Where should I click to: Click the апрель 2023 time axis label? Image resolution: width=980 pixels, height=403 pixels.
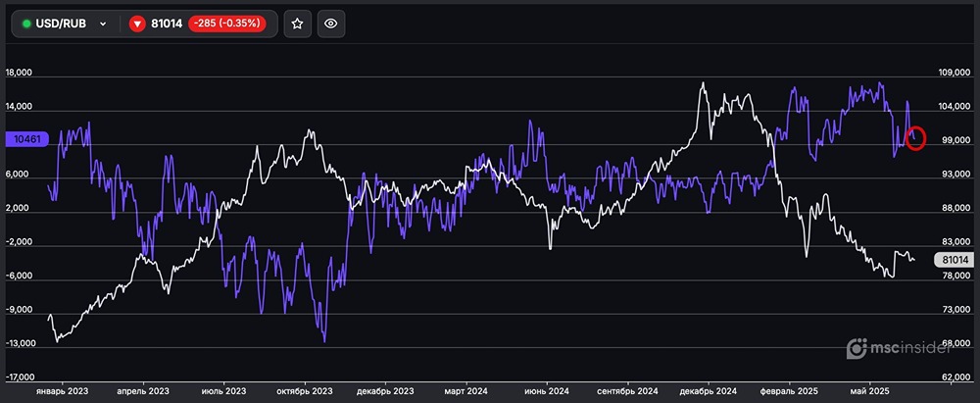click(x=144, y=391)
